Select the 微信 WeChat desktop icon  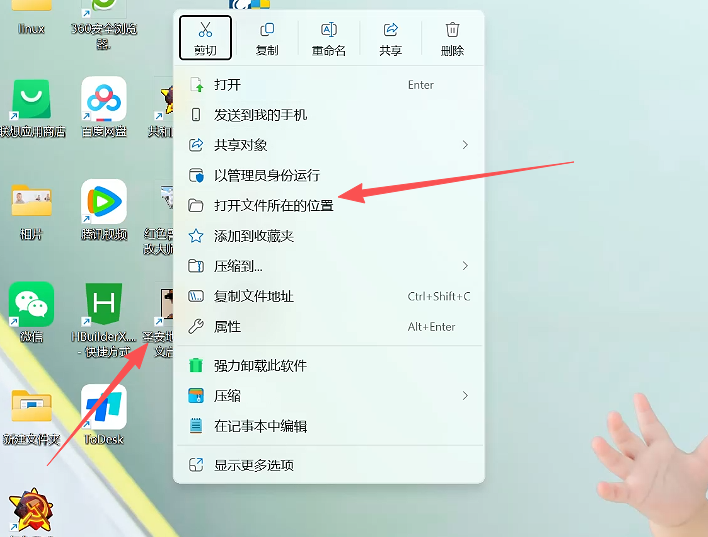click(x=32, y=312)
